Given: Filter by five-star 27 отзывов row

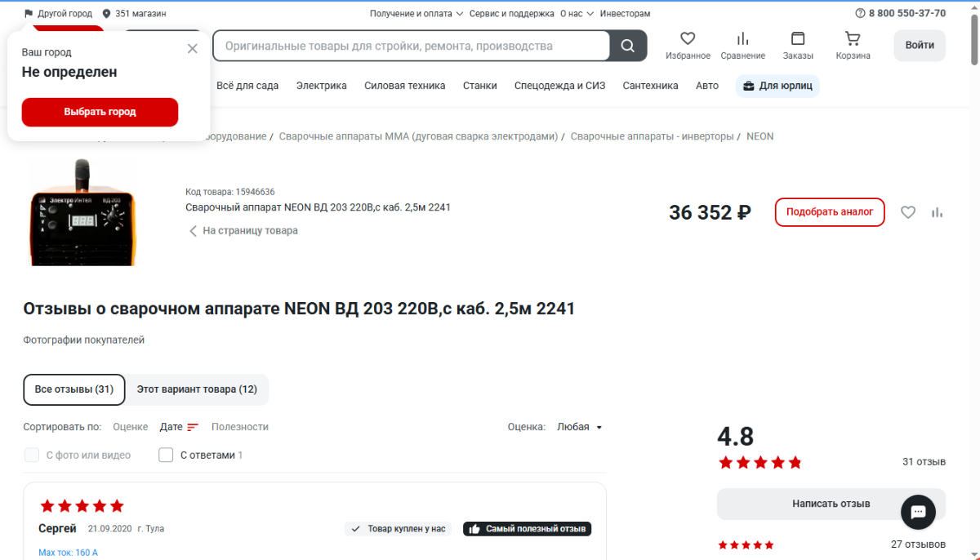Looking at the screenshot, I should click(831, 544).
